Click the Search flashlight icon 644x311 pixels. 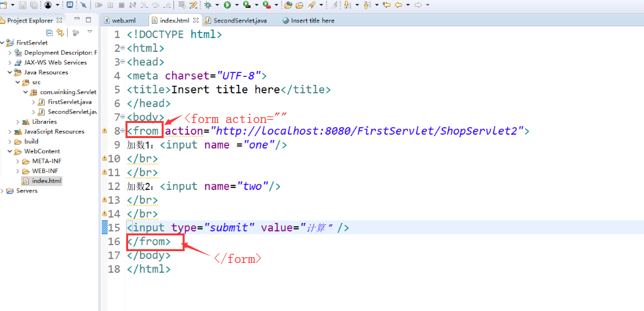311,5
